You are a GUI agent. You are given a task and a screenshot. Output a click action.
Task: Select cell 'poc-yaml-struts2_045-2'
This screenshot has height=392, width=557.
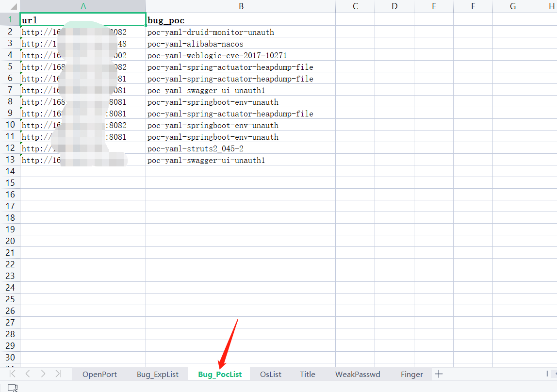[241, 148]
